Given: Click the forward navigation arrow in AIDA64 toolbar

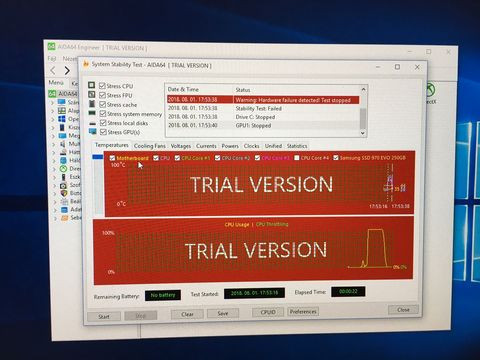Looking at the screenshot, I should [67, 70].
